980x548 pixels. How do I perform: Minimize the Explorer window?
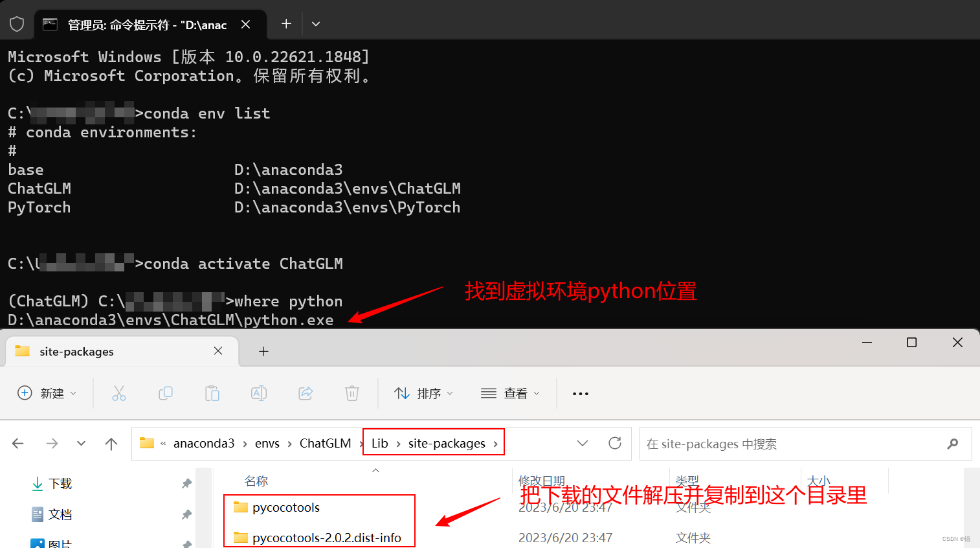point(867,342)
